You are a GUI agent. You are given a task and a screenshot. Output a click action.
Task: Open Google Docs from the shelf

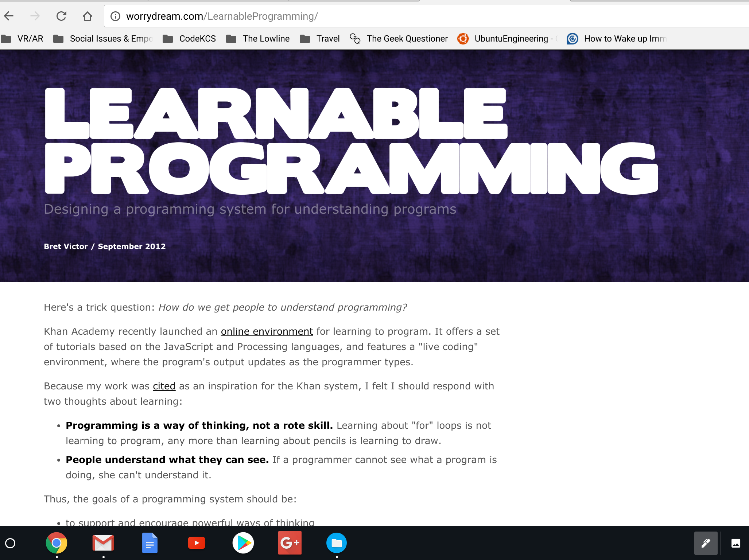pos(150,543)
